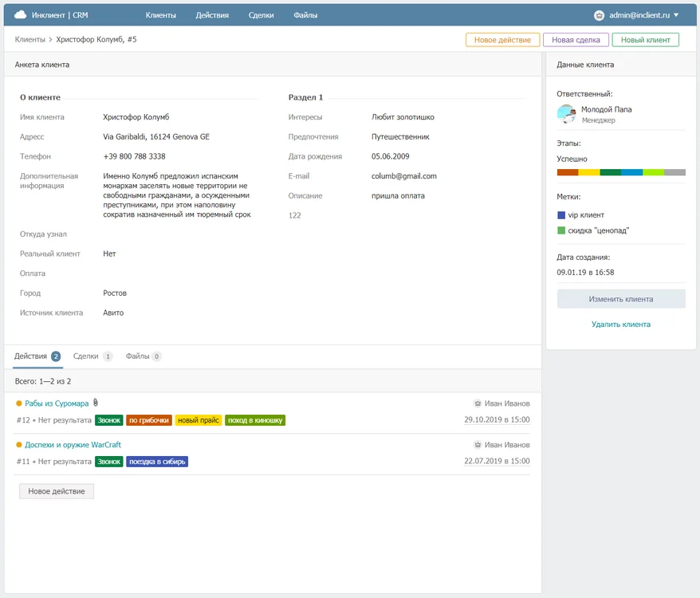Select the blue segment in the stages bar

click(x=631, y=172)
